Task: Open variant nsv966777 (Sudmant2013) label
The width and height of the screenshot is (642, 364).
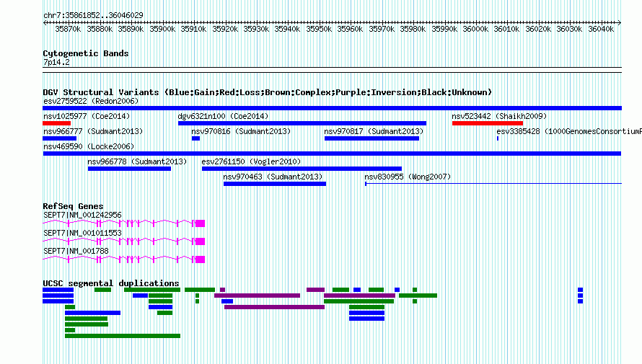Action: point(93,131)
